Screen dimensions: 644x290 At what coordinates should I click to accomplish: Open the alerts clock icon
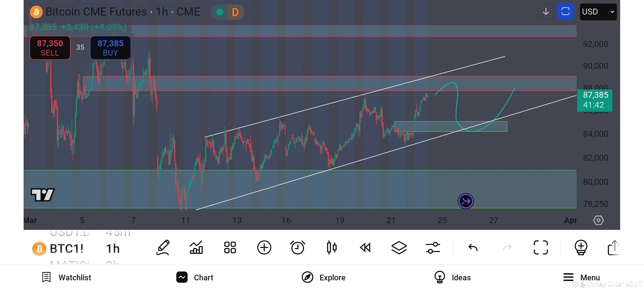298,248
